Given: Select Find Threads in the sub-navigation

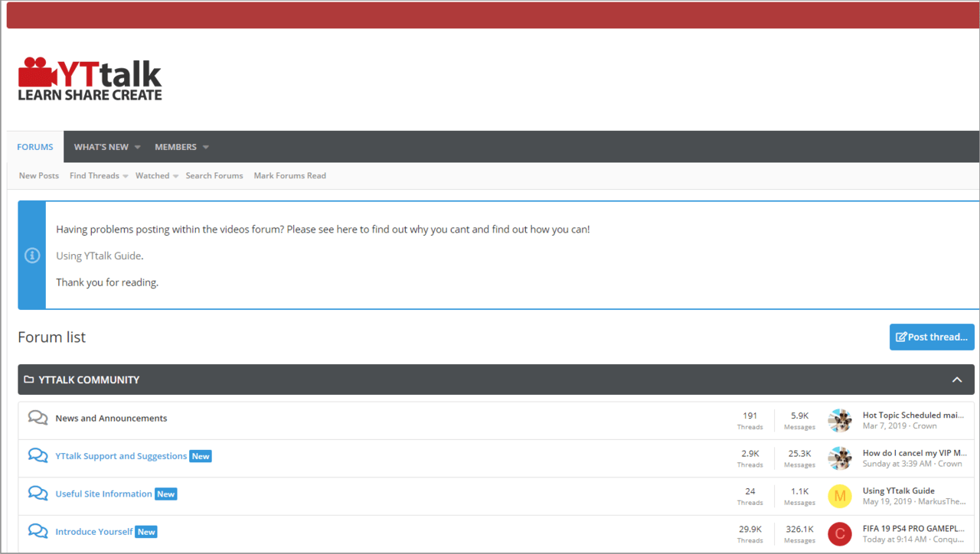Looking at the screenshot, I should click(94, 176).
